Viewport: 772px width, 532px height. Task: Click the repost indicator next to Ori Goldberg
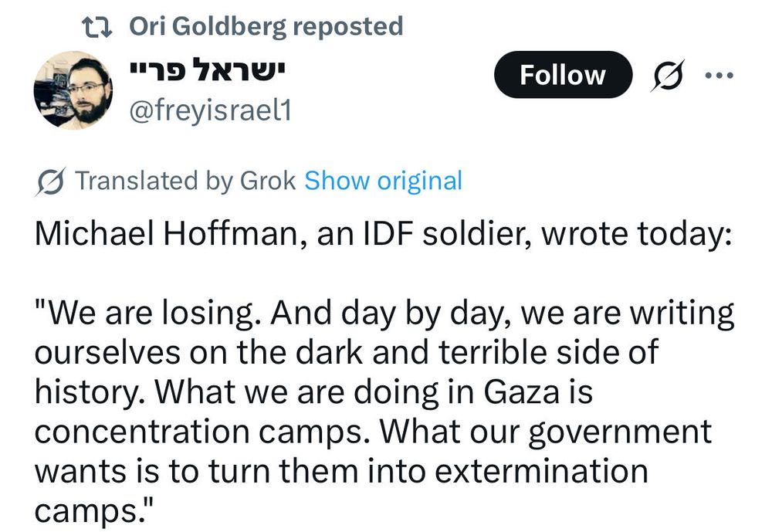(96, 25)
